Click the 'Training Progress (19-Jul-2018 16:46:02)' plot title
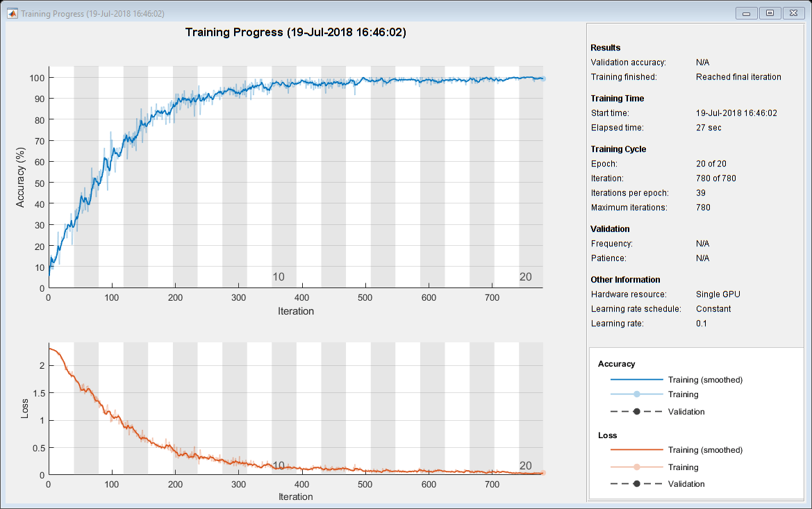The image size is (812, 509). [296, 32]
